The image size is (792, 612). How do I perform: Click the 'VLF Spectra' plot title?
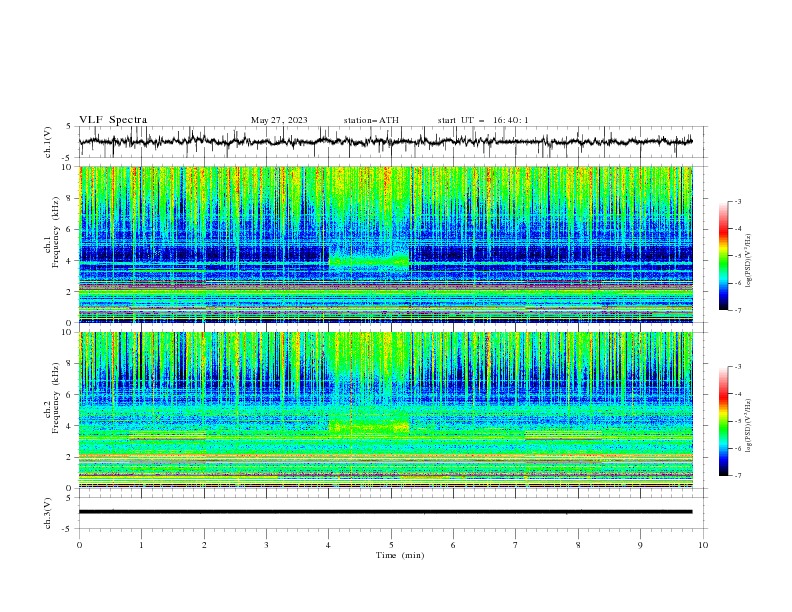coord(113,120)
